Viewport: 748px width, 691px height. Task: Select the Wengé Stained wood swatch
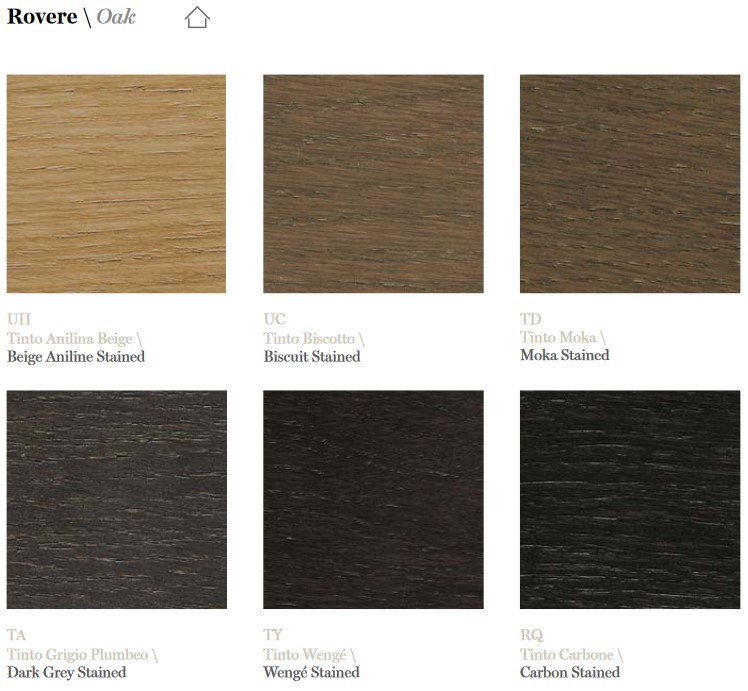[373, 499]
